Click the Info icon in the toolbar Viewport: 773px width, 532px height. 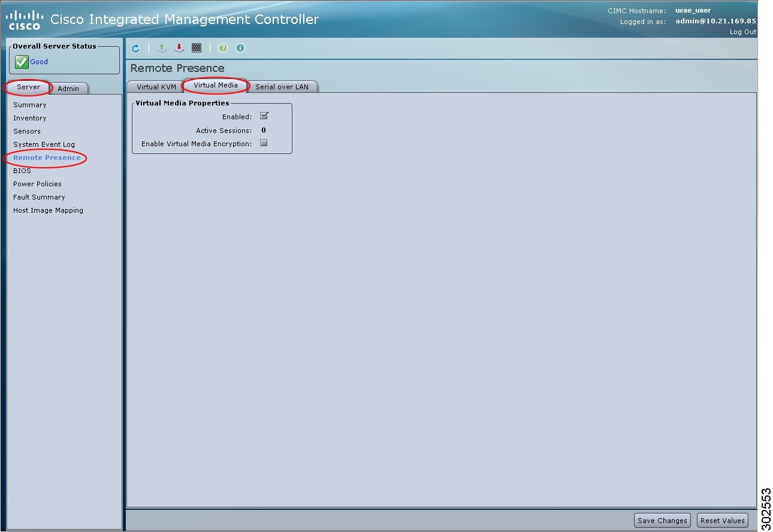pyautogui.click(x=240, y=48)
